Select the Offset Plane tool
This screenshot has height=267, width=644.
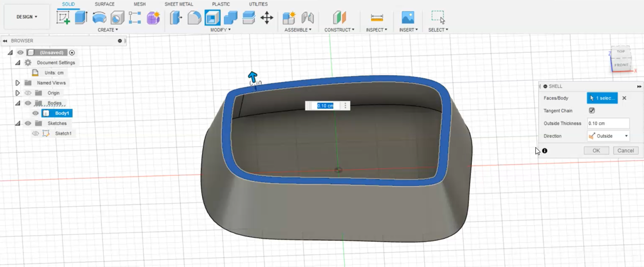click(x=340, y=18)
